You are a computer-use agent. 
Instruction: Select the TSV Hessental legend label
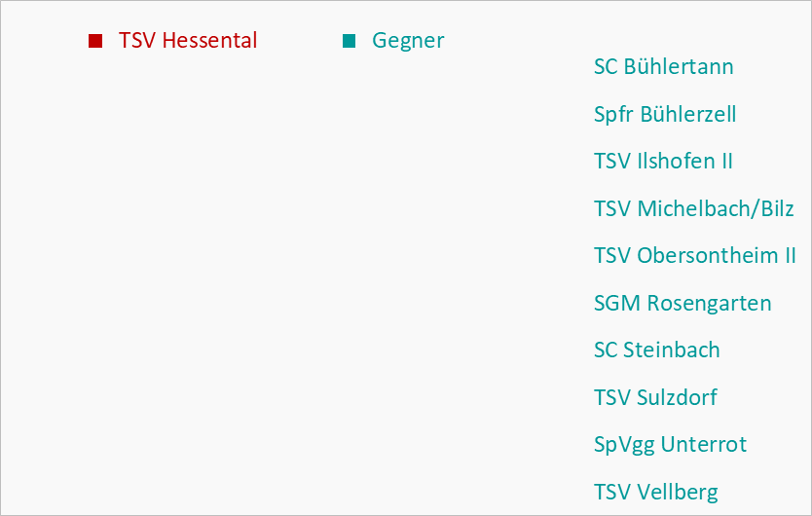(188, 41)
